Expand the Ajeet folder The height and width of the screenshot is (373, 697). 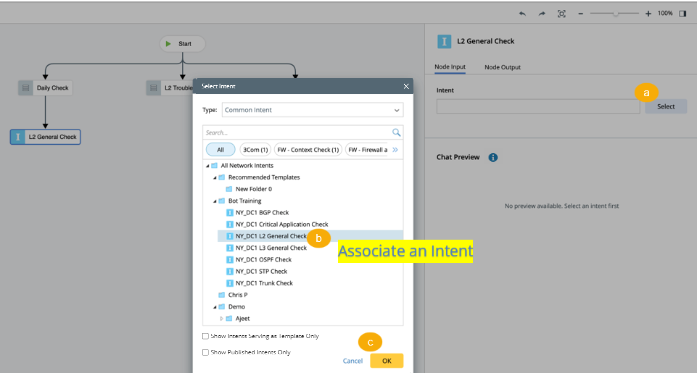[x=222, y=318]
